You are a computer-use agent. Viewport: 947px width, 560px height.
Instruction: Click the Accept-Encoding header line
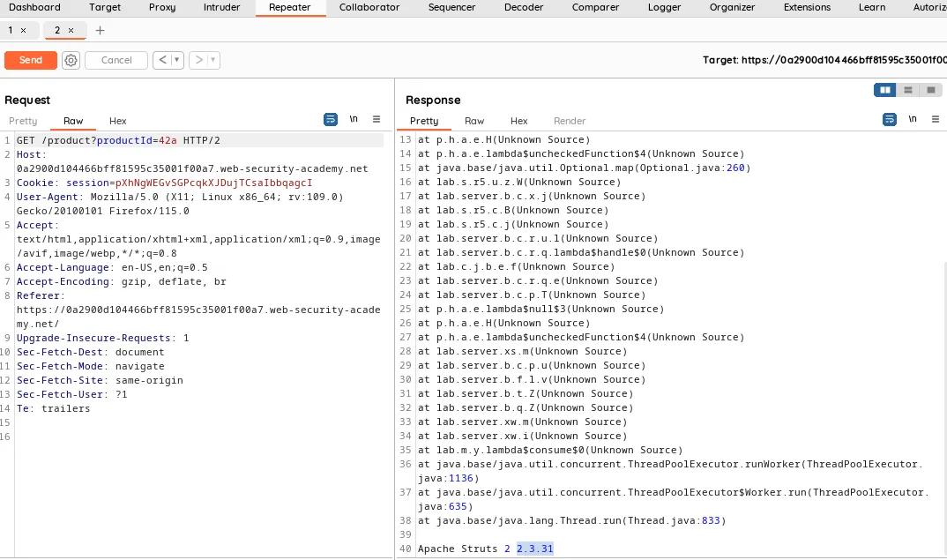(x=122, y=281)
